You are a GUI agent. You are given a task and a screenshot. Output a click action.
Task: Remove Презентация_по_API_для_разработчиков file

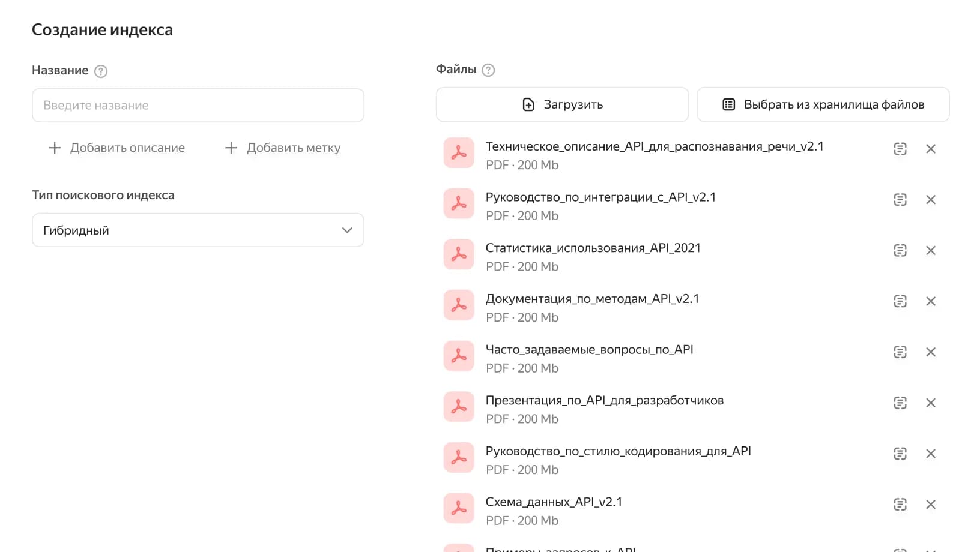[931, 403]
